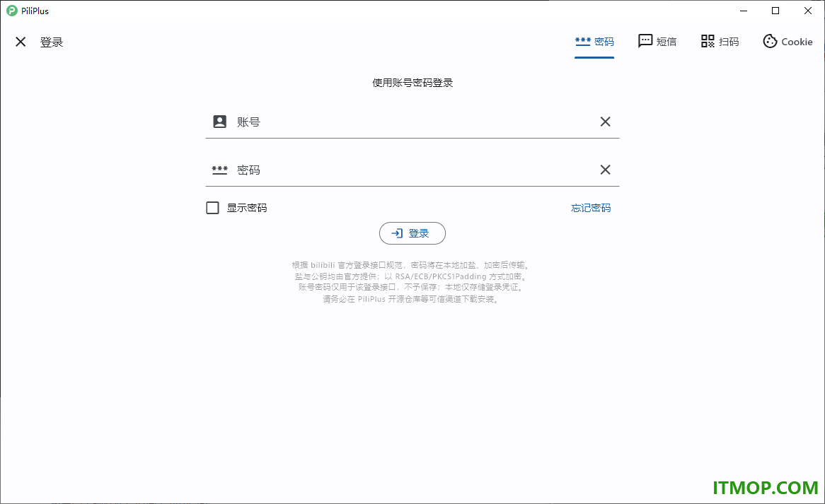Screen dimensions: 825x504
Task: Enable the 显示密码 checkbox
Action: [212, 208]
